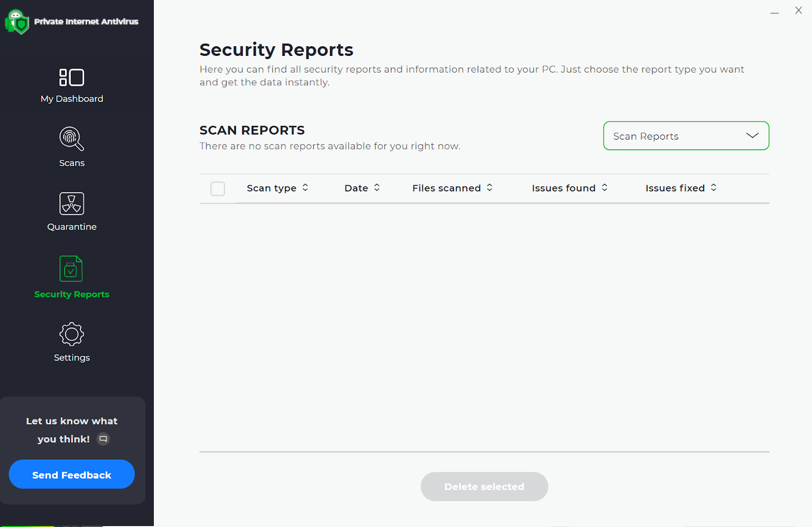Click the chevron arrow in report type dropdown
Viewport: 812px width, 527px height.
tap(752, 136)
